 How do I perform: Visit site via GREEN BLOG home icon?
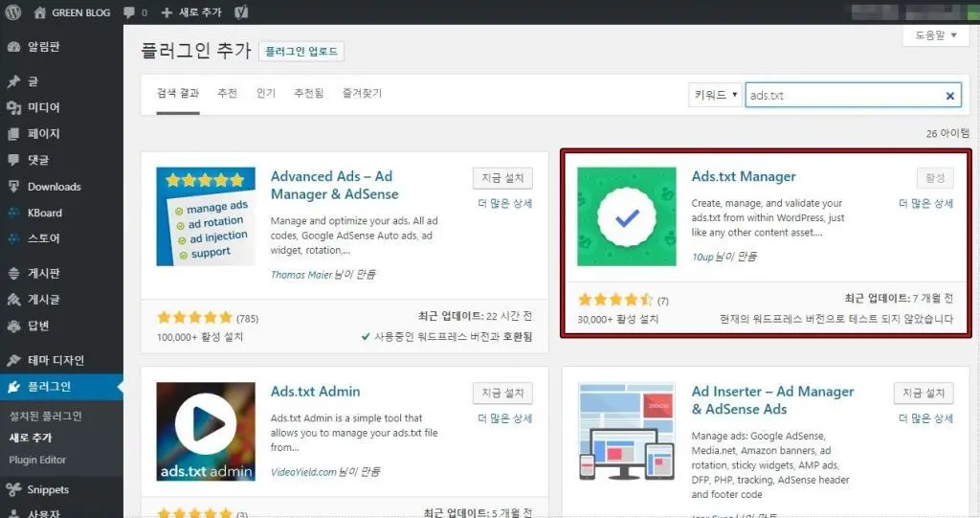(x=40, y=11)
